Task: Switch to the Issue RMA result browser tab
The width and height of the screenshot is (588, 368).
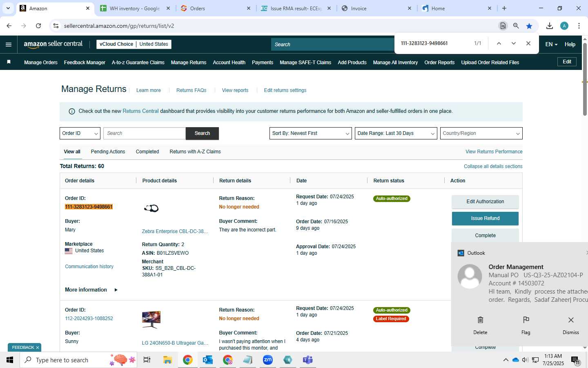Action: pos(296,8)
